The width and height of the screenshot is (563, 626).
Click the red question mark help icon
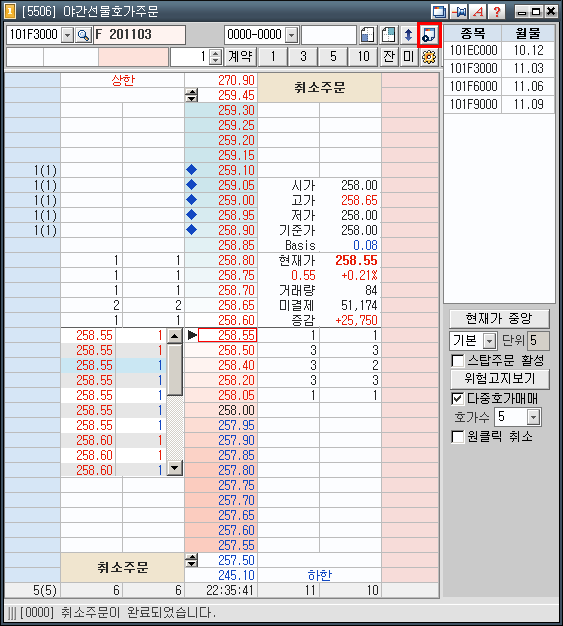(496, 12)
